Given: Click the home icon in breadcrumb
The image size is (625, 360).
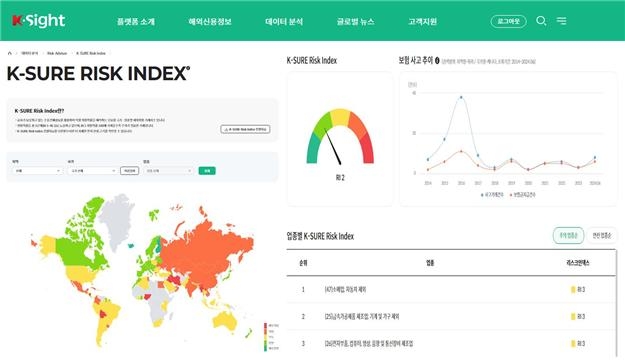Looking at the screenshot, I should coord(10,53).
